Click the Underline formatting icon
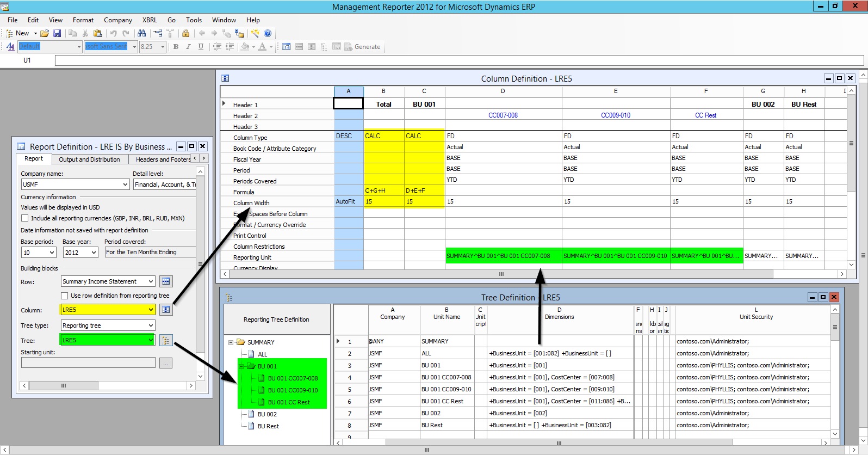 pos(201,47)
